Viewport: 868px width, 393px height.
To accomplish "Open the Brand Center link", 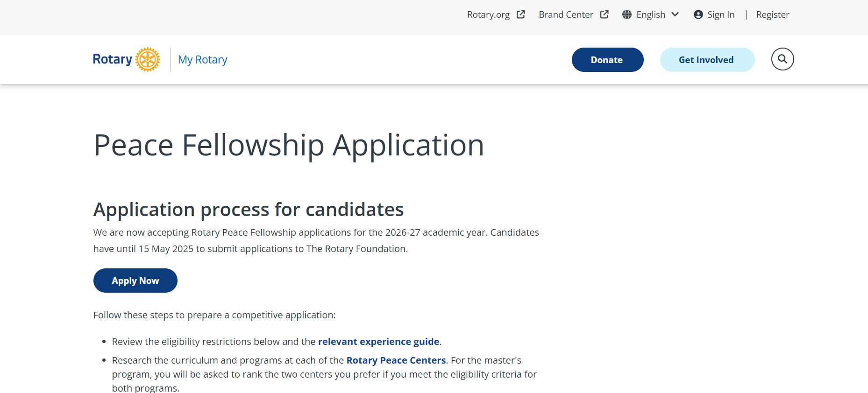I will point(566,14).
